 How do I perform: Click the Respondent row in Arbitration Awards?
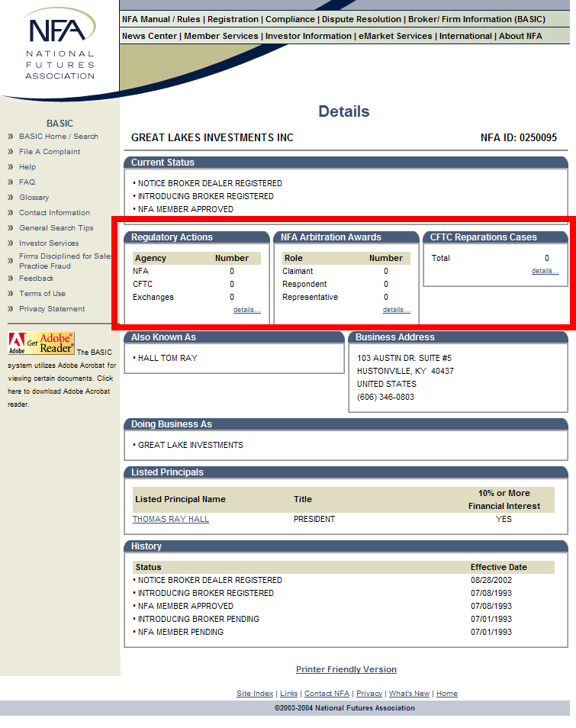point(346,284)
